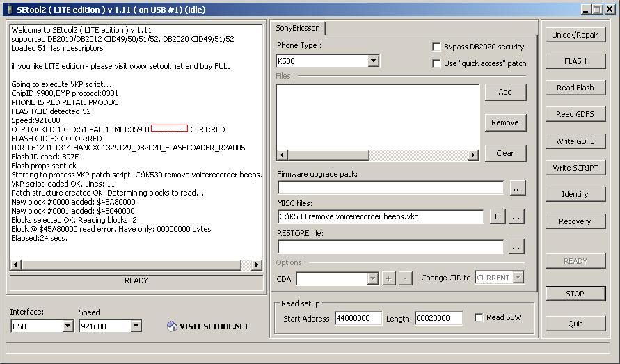This screenshot has width=620, height=364.
Task: Click the CDA minus button
Action: (405, 278)
